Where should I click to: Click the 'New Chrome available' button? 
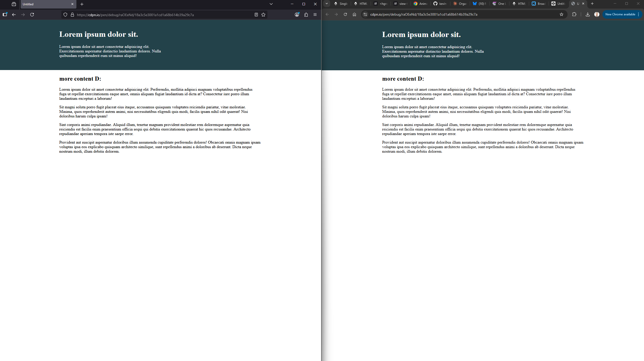tap(620, 14)
